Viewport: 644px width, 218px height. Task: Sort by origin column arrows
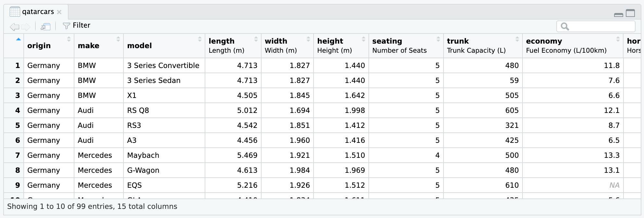click(69, 39)
